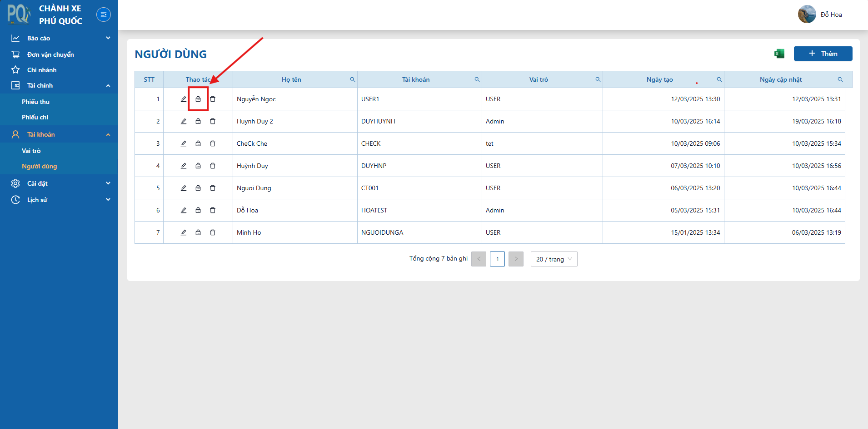The image size is (868, 429).
Task: Click the PQ logo in the sidebar
Action: 19,14
